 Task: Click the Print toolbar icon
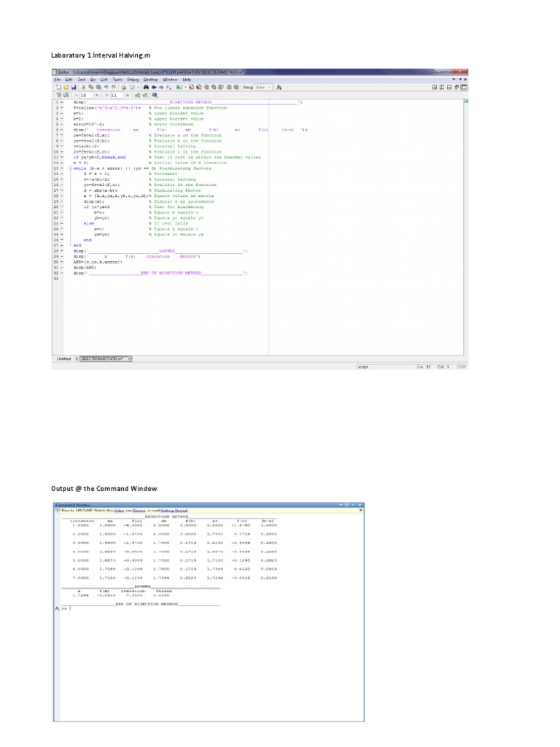pos(124,88)
